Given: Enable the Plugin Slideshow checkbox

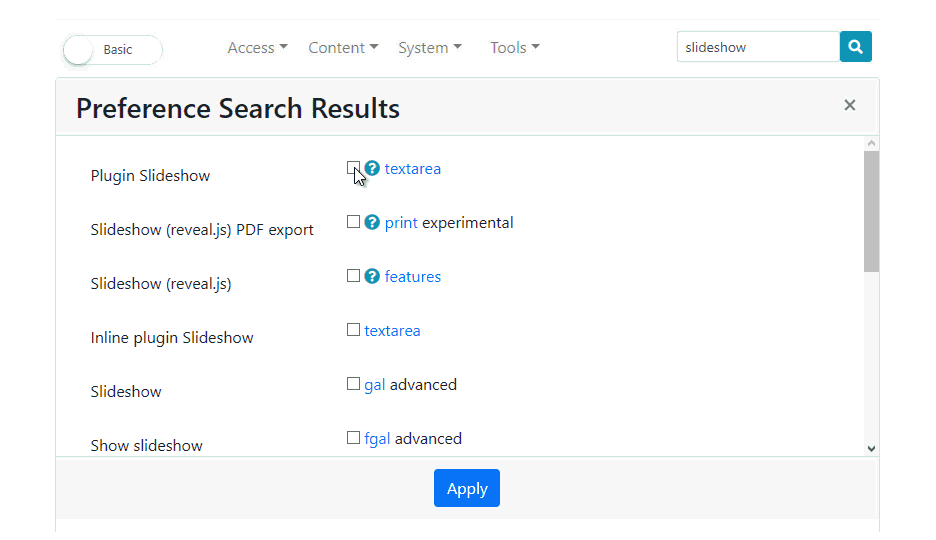Looking at the screenshot, I should [x=353, y=168].
